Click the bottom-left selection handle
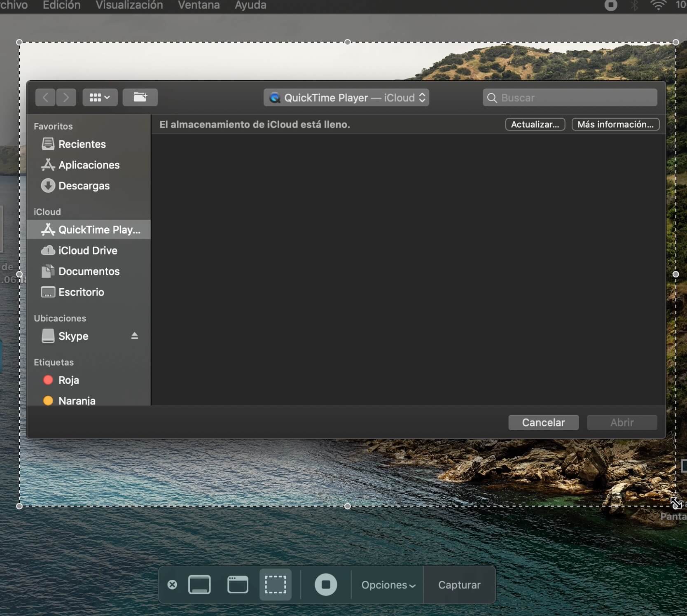This screenshot has height=616, width=687. [19, 506]
